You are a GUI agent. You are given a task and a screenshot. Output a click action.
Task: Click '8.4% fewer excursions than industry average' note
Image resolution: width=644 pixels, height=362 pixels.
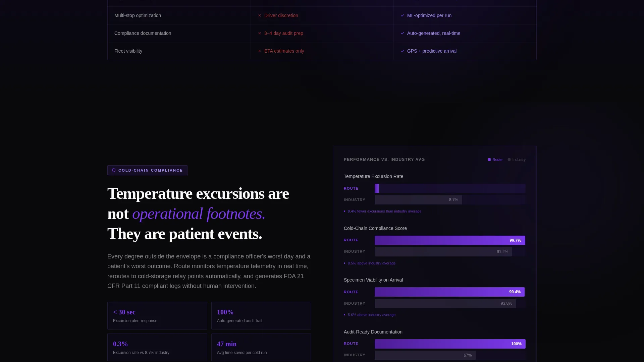(x=384, y=211)
